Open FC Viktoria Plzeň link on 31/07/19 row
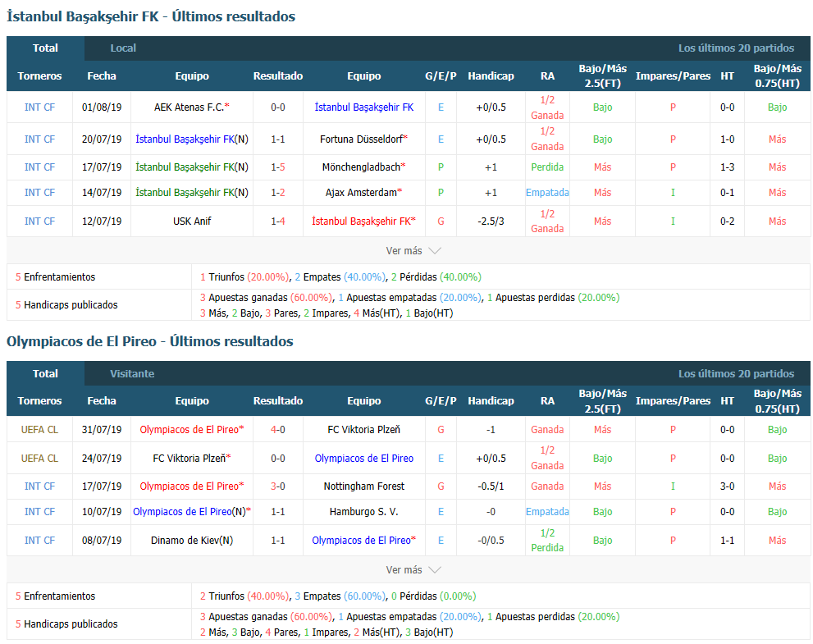 pyautogui.click(x=364, y=429)
